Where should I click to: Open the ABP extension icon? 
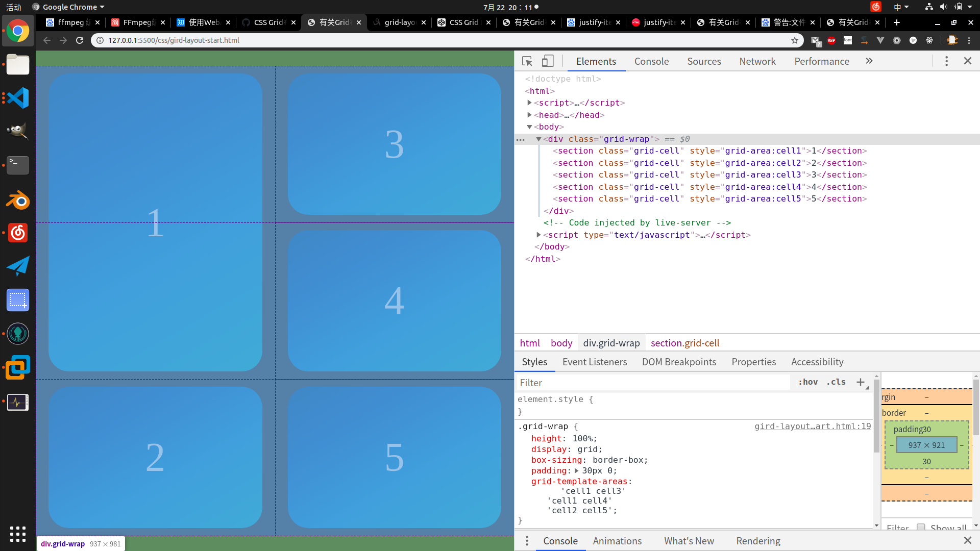831,40
